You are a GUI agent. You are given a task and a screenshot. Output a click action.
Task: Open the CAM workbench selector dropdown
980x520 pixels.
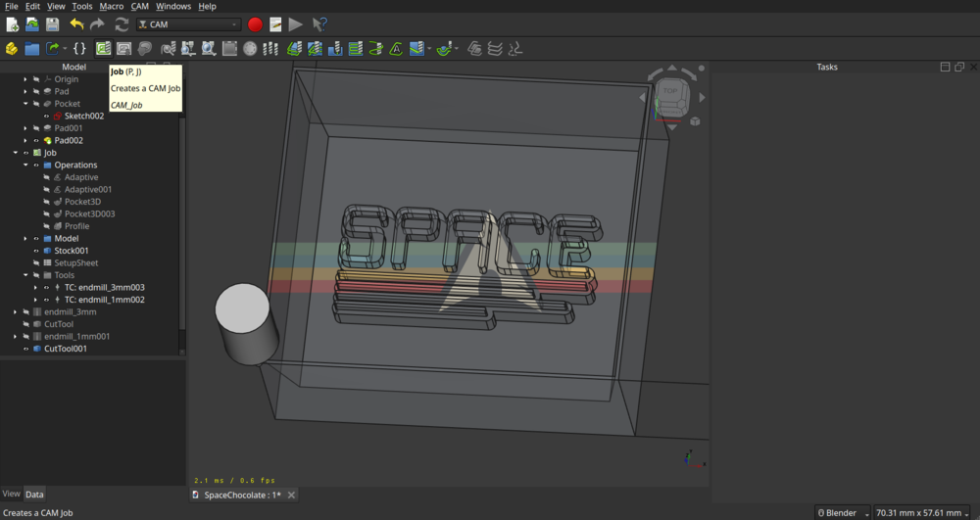point(188,24)
